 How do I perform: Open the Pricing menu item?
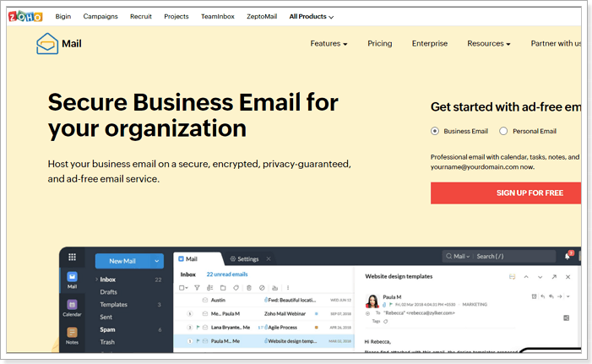click(380, 43)
